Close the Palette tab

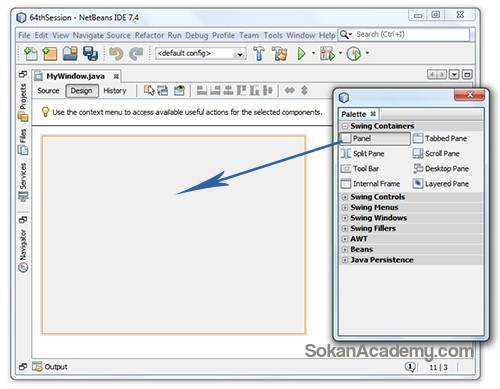click(373, 114)
